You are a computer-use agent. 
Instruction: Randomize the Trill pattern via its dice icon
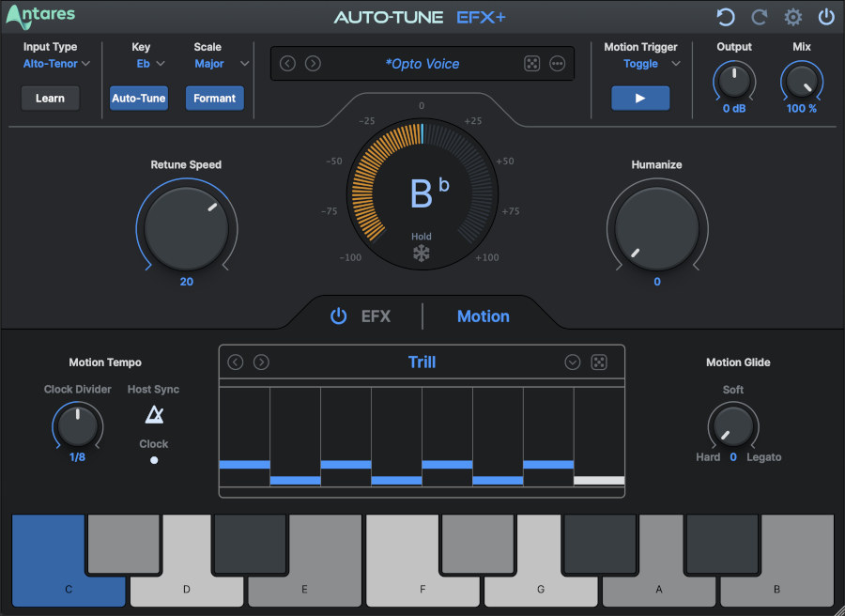pyautogui.click(x=599, y=362)
